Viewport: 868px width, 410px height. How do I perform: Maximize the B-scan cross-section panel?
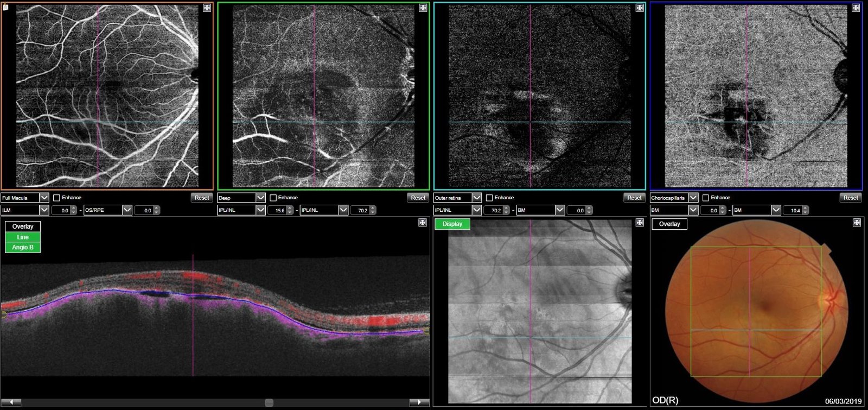[x=423, y=223]
